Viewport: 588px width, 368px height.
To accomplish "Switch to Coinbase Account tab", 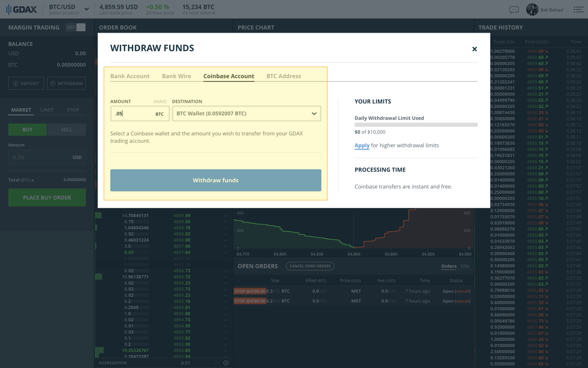I will 229,76.
